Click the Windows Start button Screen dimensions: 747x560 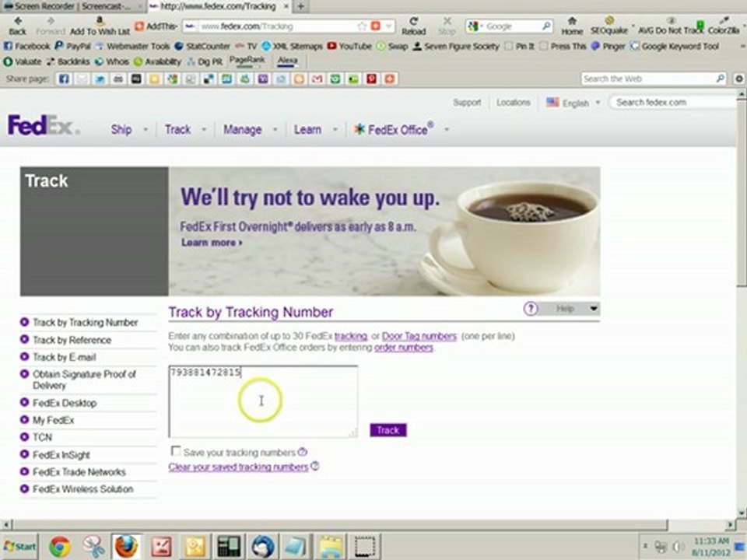click(20, 546)
